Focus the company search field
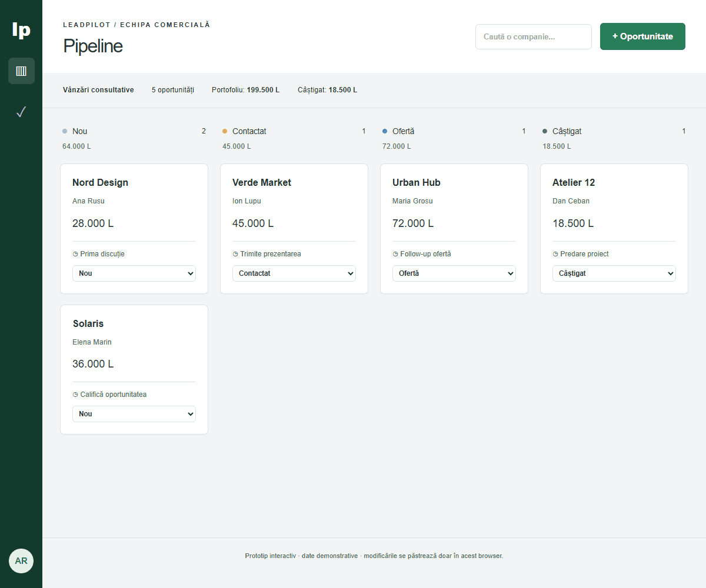The image size is (706, 588). 534,36
